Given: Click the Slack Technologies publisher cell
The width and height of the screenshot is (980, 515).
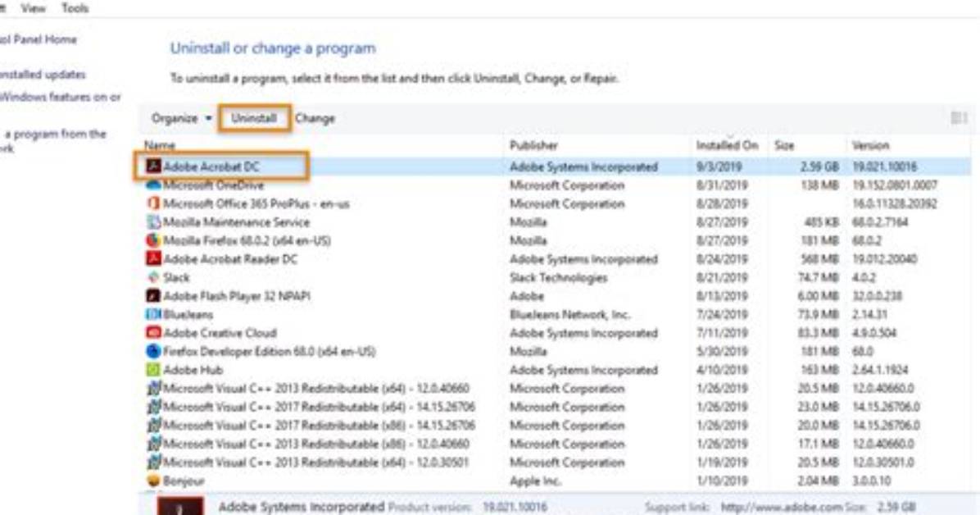Looking at the screenshot, I should [558, 277].
